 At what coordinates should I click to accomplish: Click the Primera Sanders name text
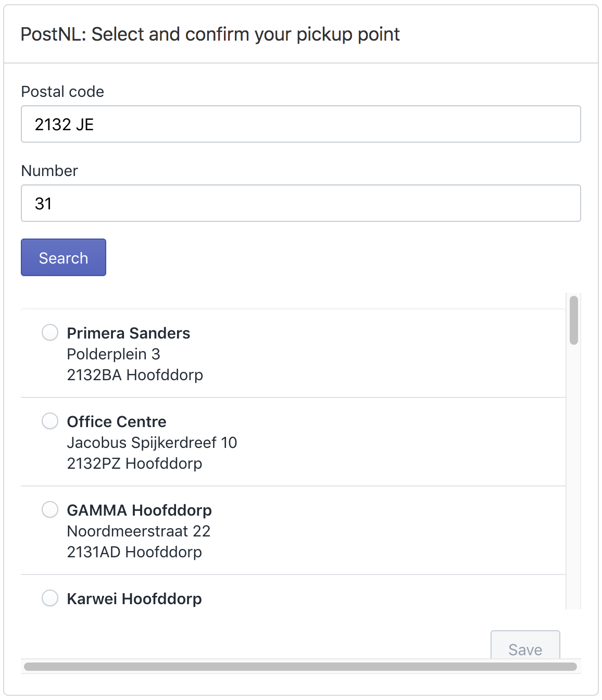(129, 333)
